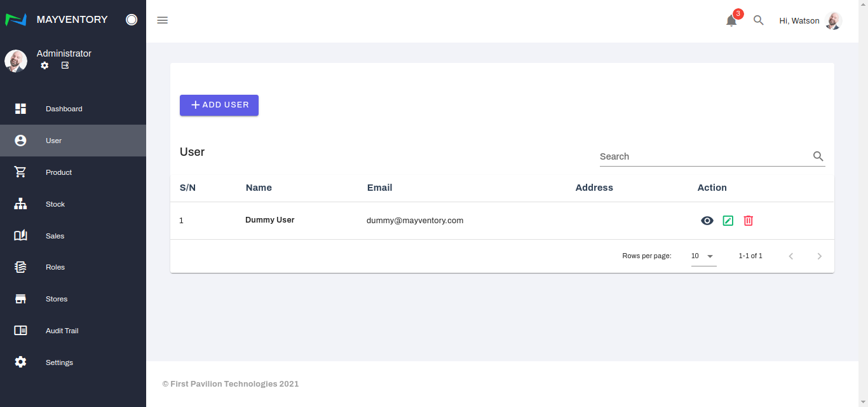Open the Stock menu item
Image resolution: width=868 pixels, height=407 pixels.
click(x=55, y=204)
